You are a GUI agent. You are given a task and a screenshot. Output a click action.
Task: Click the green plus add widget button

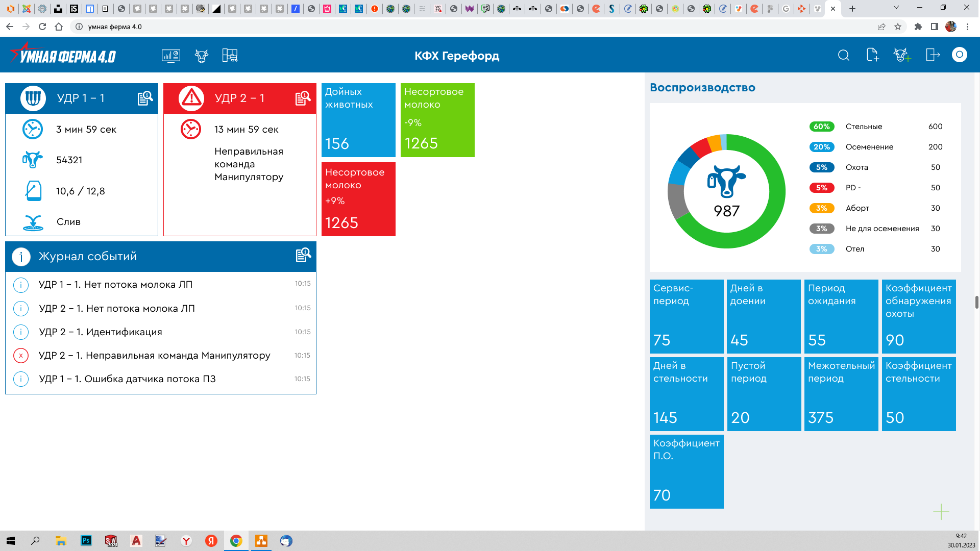[941, 512]
